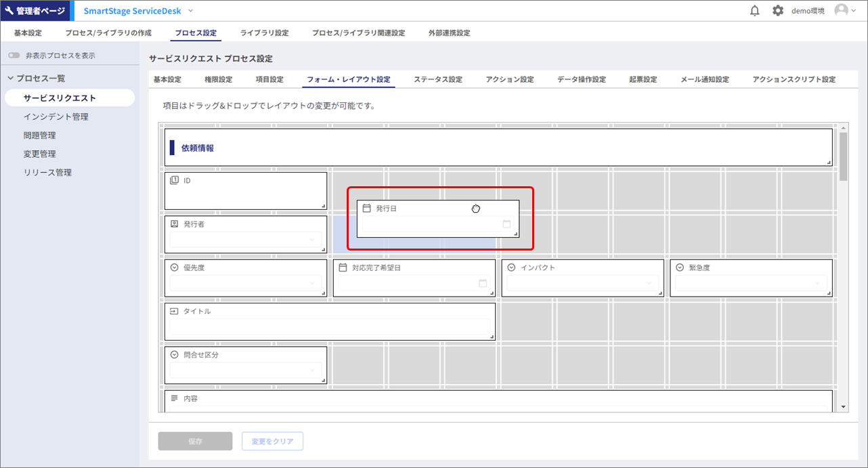This screenshot has height=468, width=868.
Task: Open the 優先度 dropdown
Action: click(246, 283)
